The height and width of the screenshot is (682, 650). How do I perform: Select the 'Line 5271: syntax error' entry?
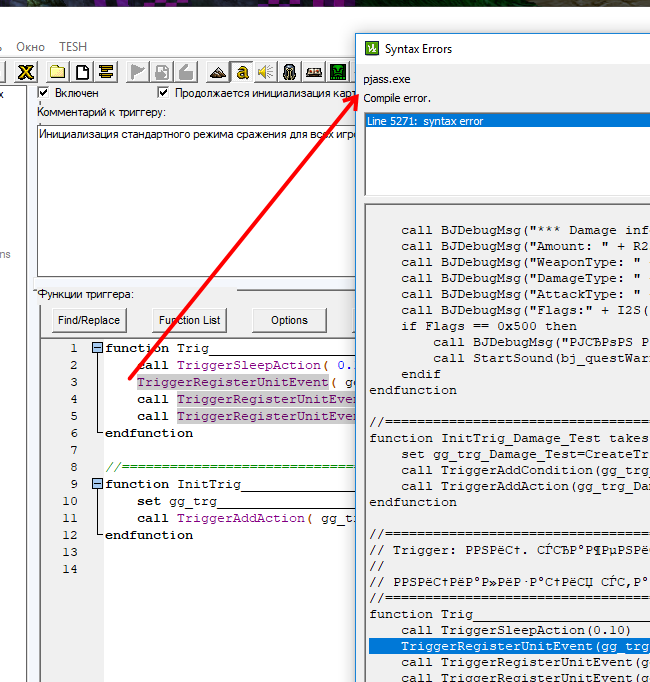point(425,121)
